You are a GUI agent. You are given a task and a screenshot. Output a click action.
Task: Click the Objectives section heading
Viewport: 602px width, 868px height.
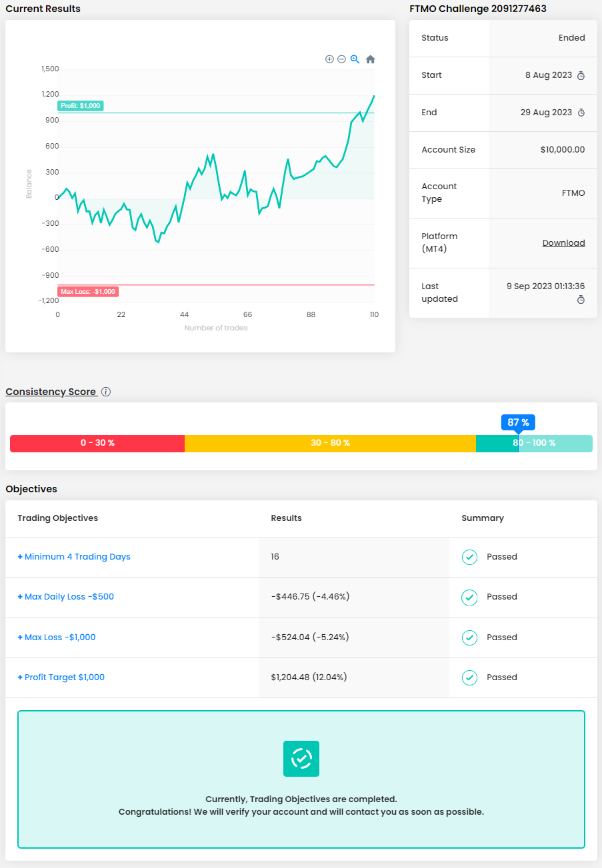(31, 489)
